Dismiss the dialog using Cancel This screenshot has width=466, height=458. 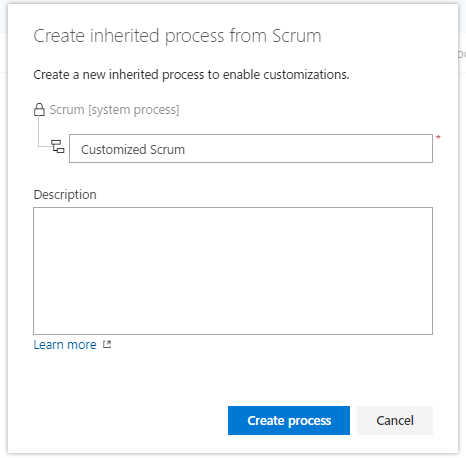(x=395, y=420)
